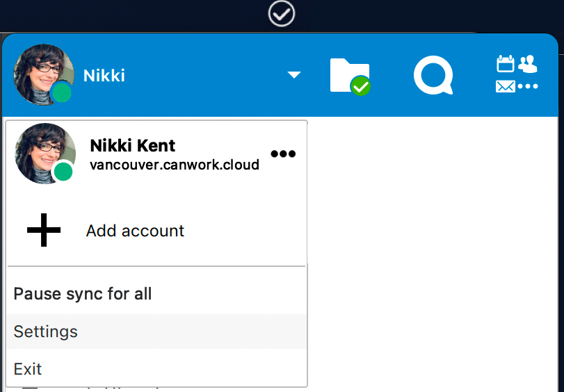Click Nikki Kent's profile photo in menu
The height and width of the screenshot is (392, 564).
tap(45, 154)
